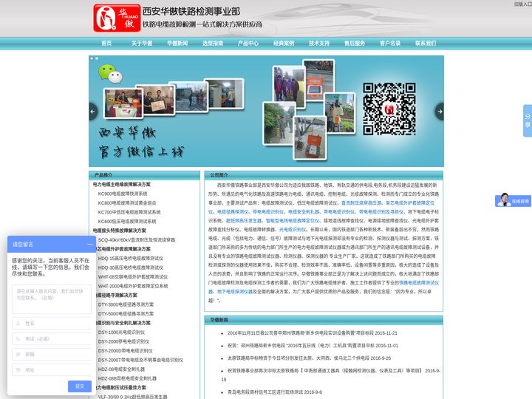The image size is (532, 399).
Task: Open news dated 2016-11-21 about 新乡供电段
Action: 312,333
